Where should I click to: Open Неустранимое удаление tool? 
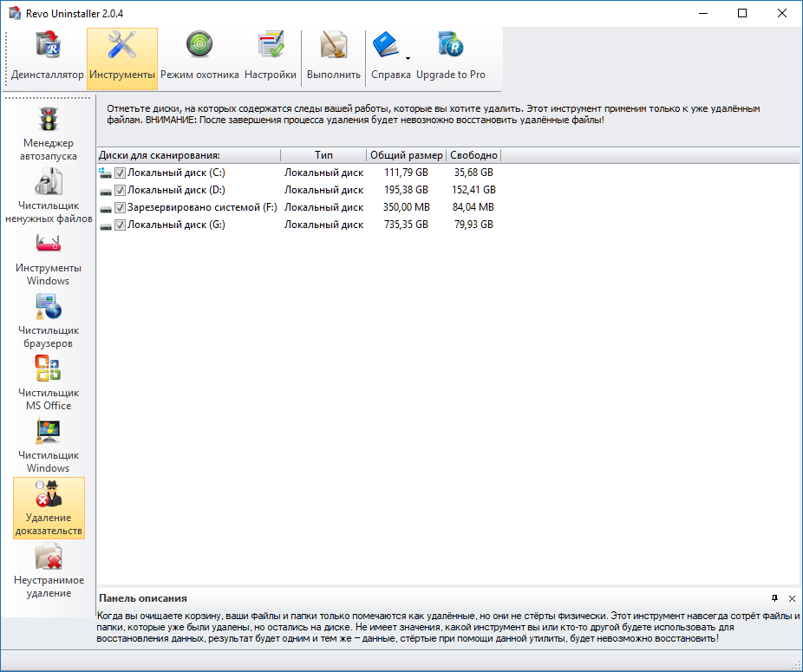[49, 571]
